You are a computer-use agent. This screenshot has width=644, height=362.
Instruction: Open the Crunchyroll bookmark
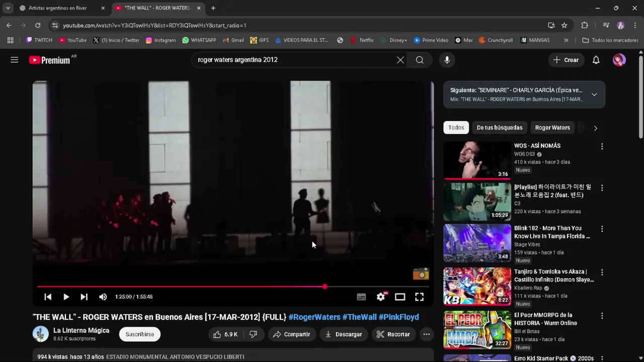click(496, 40)
